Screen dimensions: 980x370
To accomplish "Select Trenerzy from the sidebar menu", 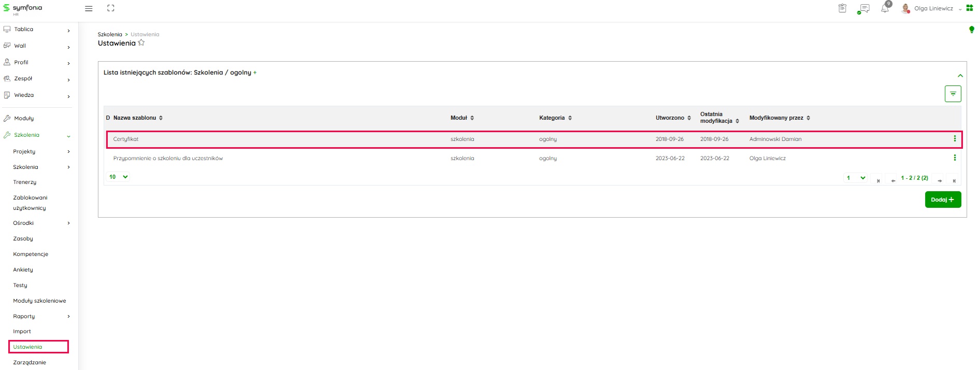I will point(25,182).
